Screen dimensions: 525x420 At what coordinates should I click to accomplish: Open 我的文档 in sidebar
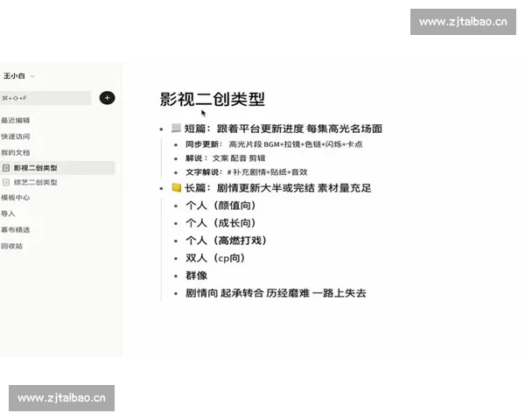(x=16, y=153)
